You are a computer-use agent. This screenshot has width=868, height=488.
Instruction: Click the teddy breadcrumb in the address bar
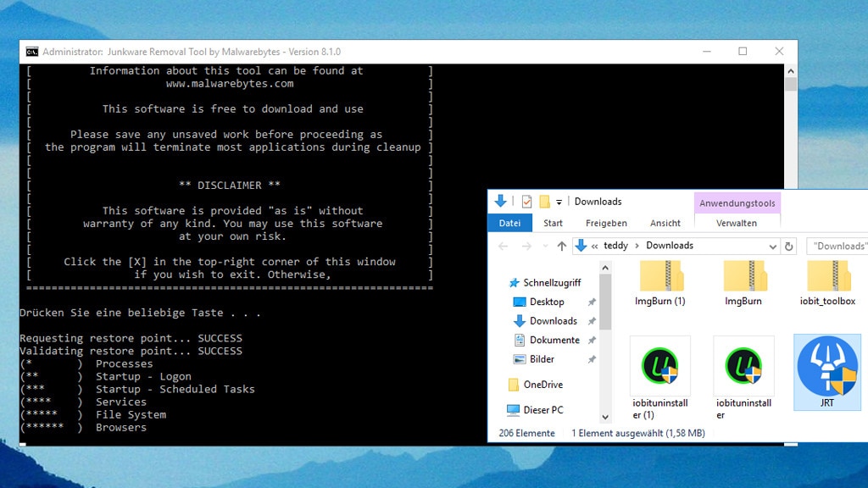pos(615,246)
